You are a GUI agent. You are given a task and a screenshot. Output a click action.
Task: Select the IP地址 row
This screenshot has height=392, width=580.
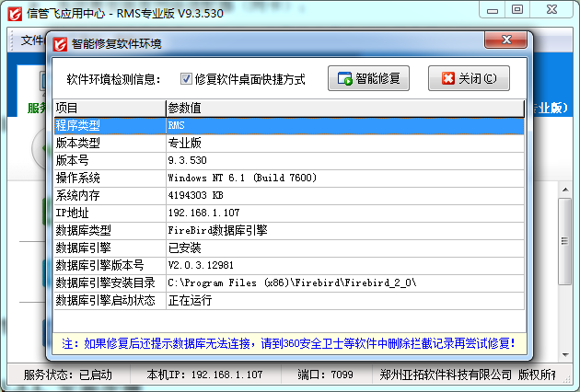coord(109,213)
